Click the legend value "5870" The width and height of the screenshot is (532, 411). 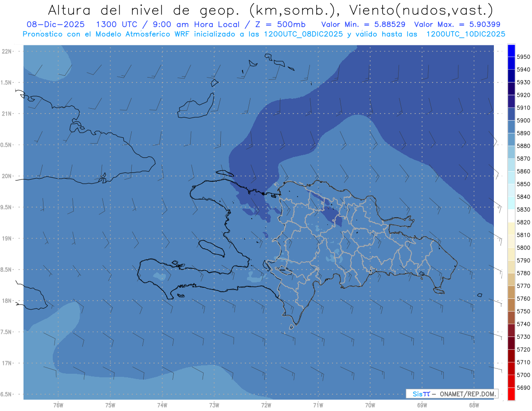tap(523, 159)
